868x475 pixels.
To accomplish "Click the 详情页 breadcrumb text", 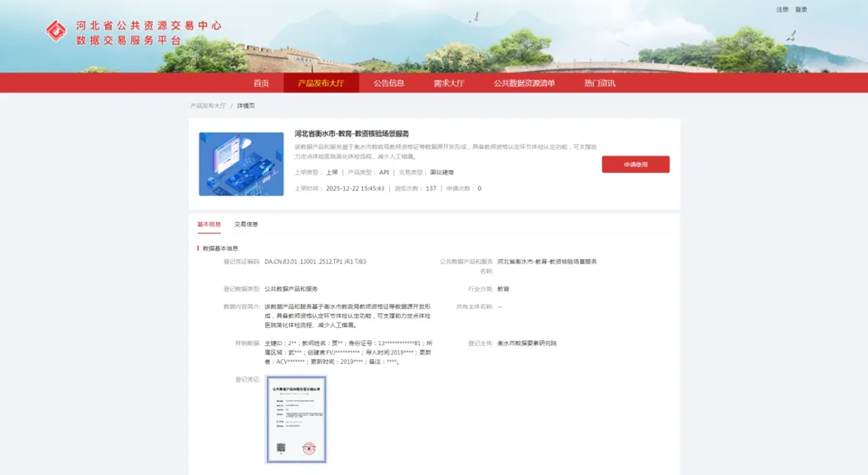I will [246, 106].
